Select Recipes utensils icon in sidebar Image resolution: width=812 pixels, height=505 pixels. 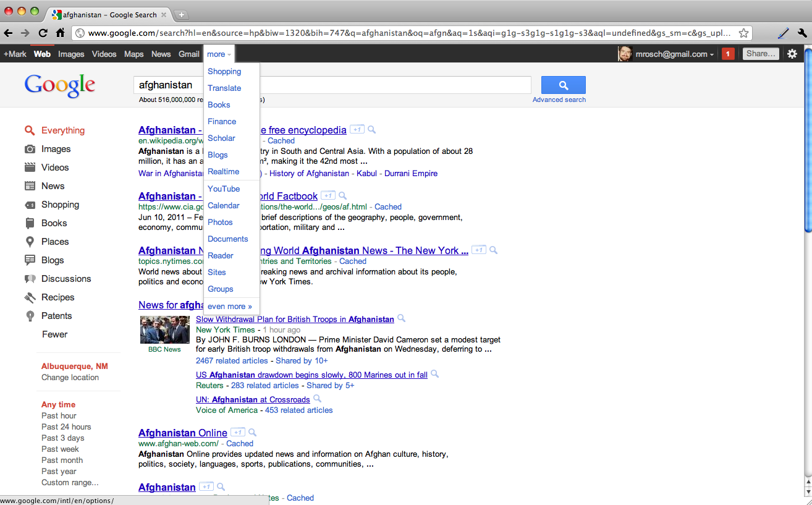[30, 297]
